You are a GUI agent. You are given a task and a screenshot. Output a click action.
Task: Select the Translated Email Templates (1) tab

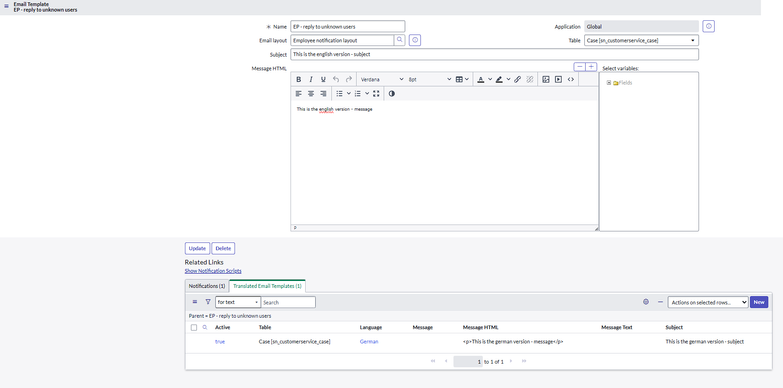click(x=267, y=286)
